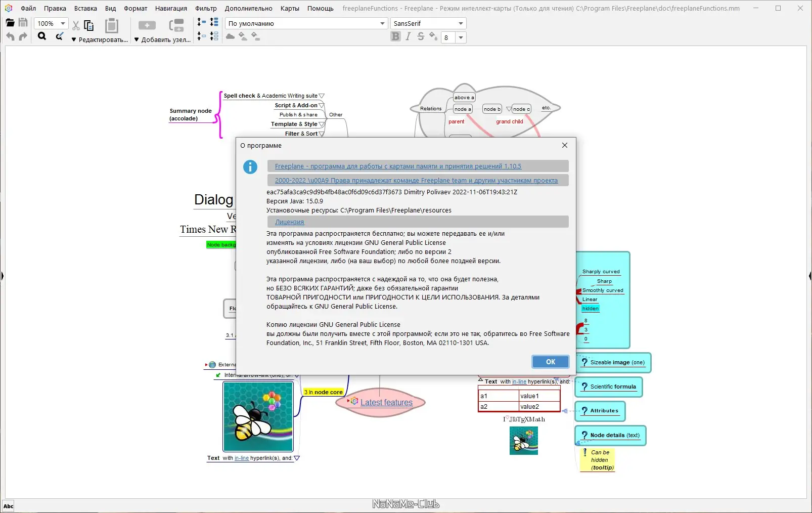Viewport: 812px width, 513px height.
Task: Click the font size input field
Action: click(448, 37)
